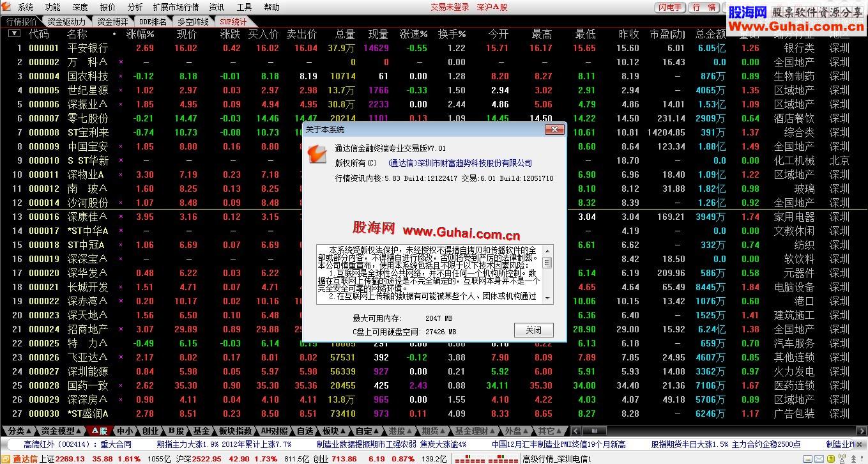The width and height of the screenshot is (868, 464).
Task: Open the column header dropdown arrow beside 代码
Action: (13, 34)
